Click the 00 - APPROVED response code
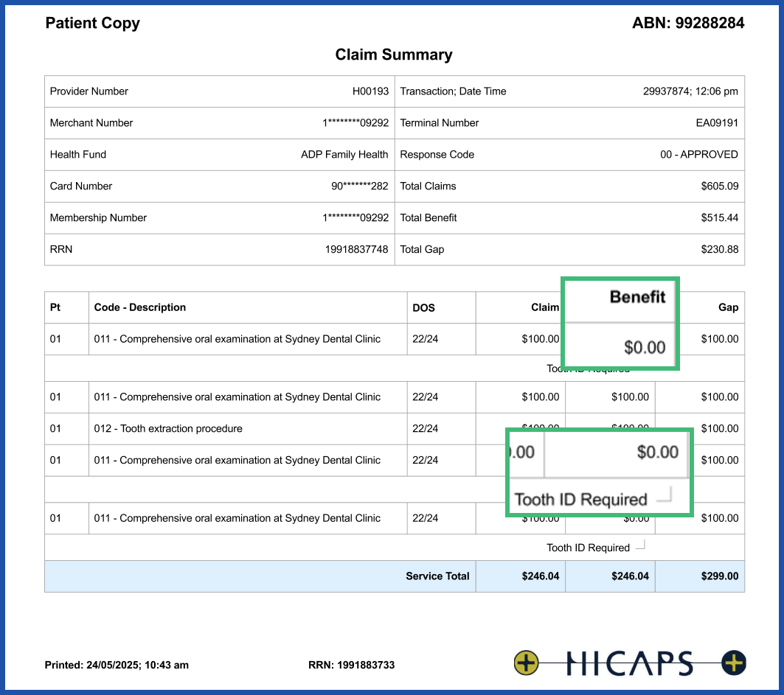Screen dimensions: 784x695 (698, 155)
